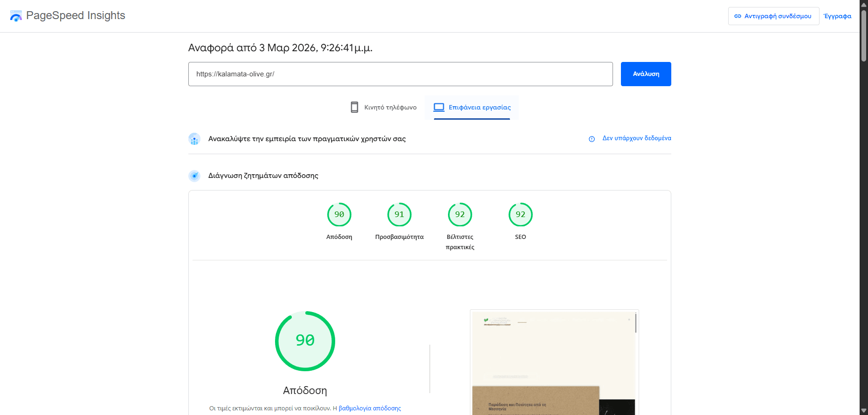Click the link icon in copy-link button
Image resolution: width=868 pixels, height=415 pixels.
pyautogui.click(x=737, y=16)
